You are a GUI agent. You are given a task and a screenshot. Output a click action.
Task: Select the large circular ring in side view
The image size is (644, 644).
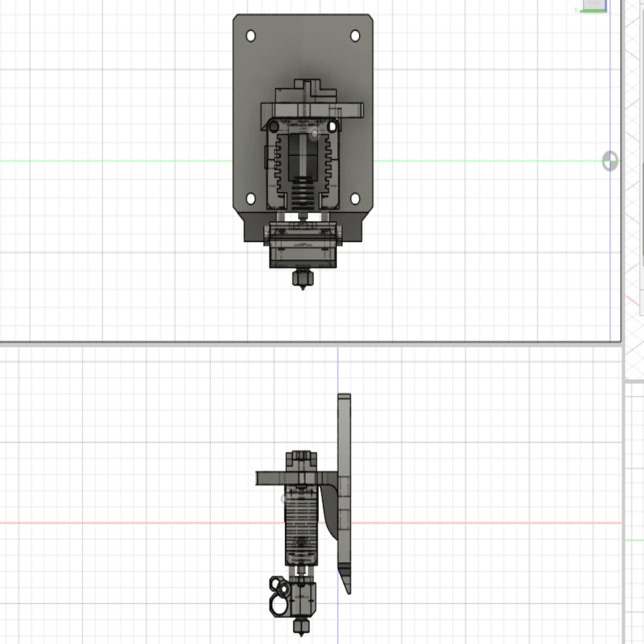tap(279, 606)
